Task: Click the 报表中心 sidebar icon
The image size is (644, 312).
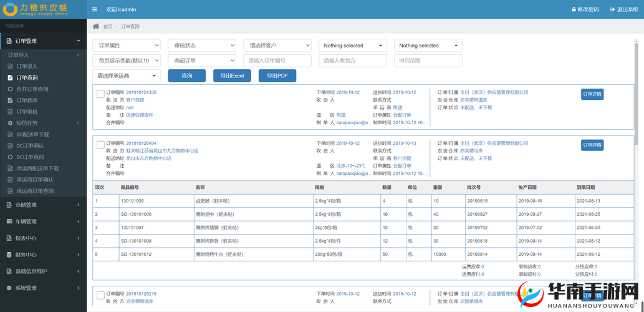Action: tap(9, 238)
